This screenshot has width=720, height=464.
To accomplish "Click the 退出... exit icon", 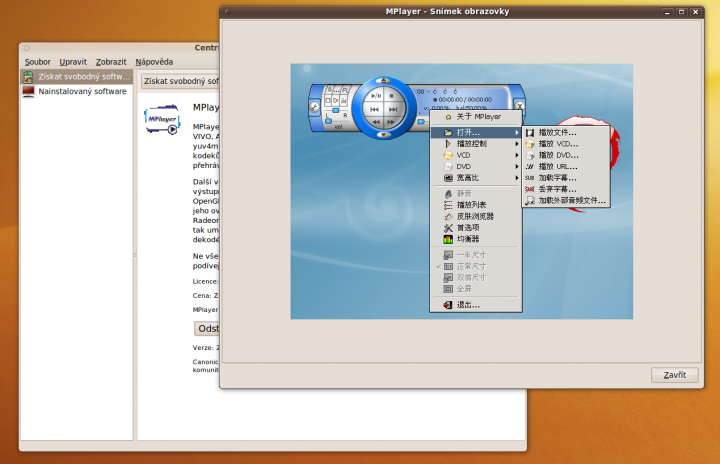I will (x=448, y=305).
